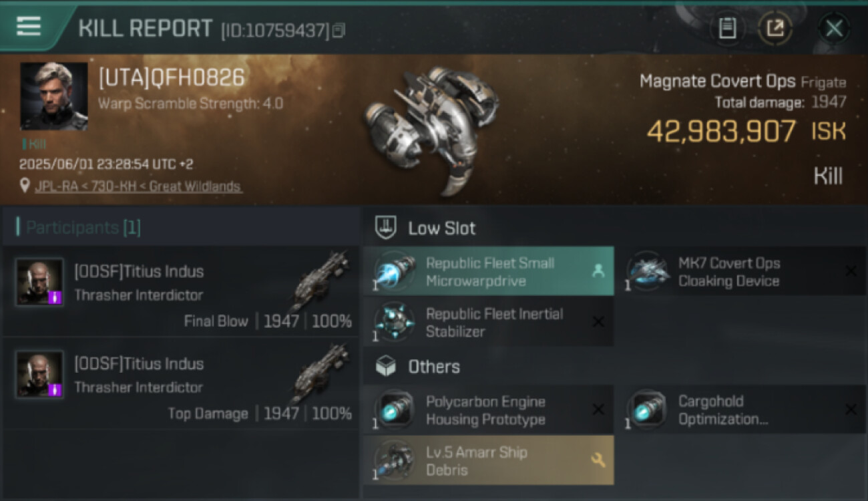Image resolution: width=868 pixels, height=501 pixels.
Task: Open Titius Indus Final Blow portrait
Action: tap(40, 282)
